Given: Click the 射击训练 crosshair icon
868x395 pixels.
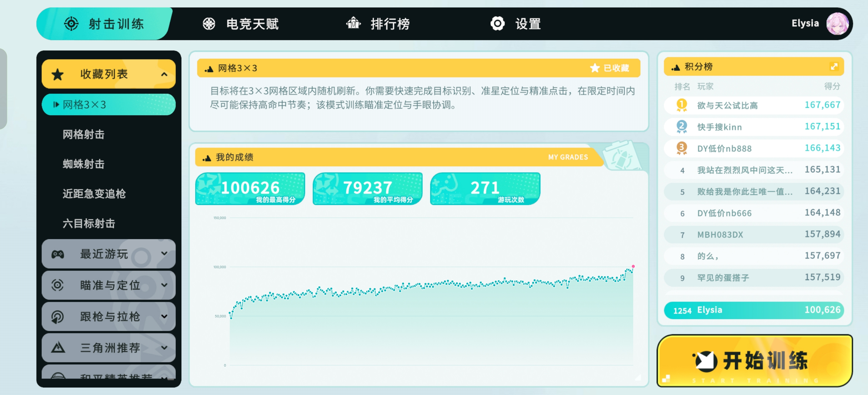Looking at the screenshot, I should point(71,24).
